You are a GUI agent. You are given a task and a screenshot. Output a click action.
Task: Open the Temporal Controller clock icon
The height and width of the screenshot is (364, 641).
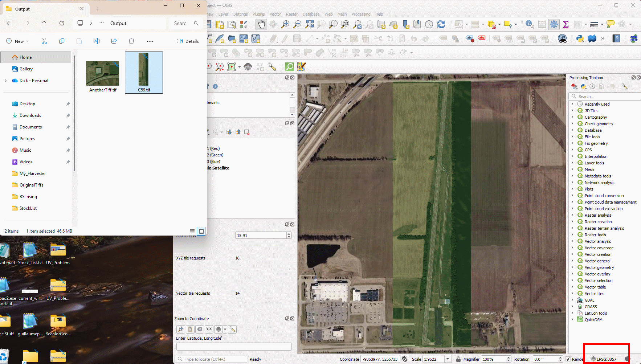(x=429, y=24)
